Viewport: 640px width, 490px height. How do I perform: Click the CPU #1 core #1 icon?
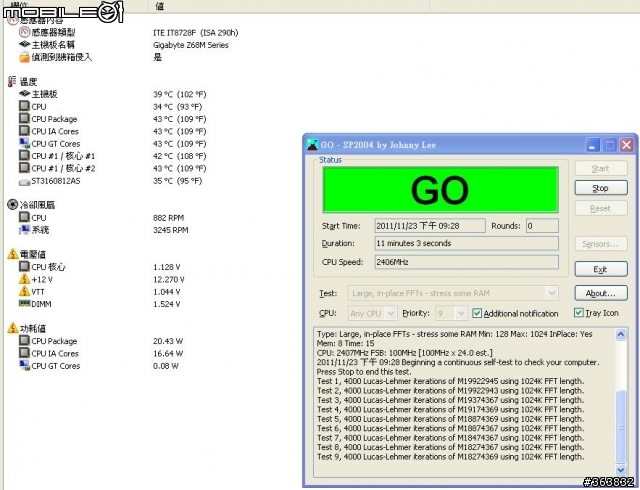[x=24, y=156]
